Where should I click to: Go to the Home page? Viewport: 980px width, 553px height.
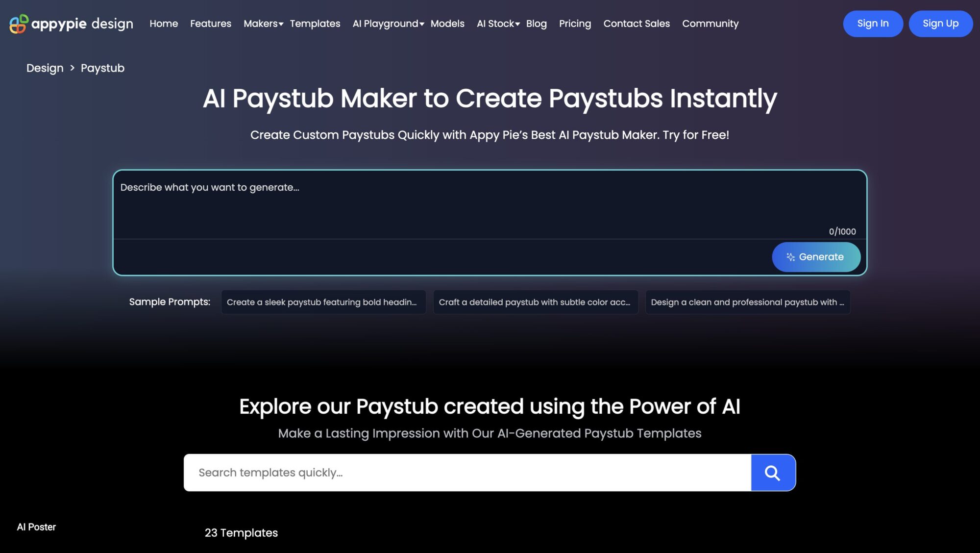[164, 24]
